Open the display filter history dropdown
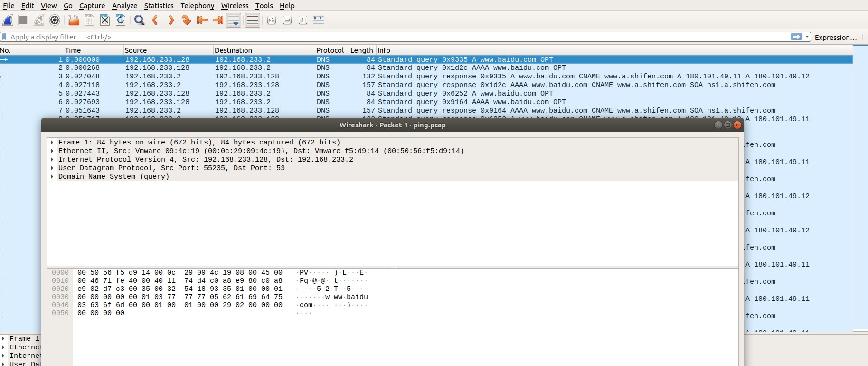Screen dimensions: 868x366 tap(807, 37)
